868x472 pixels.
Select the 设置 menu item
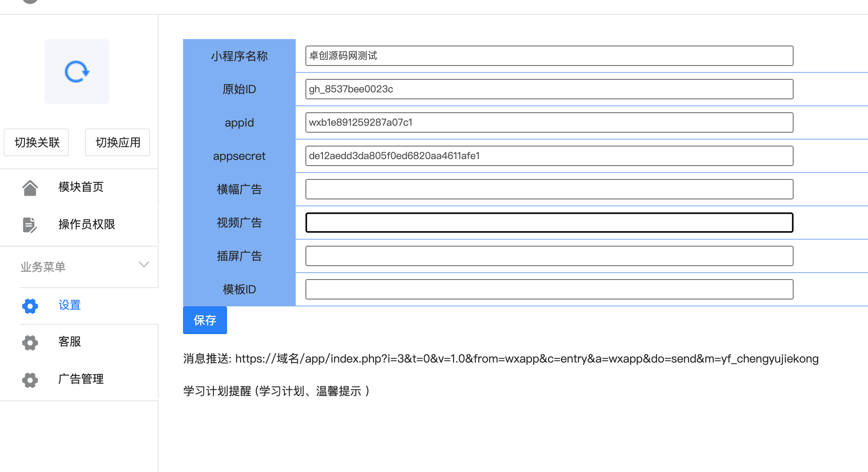pyautogui.click(x=70, y=305)
